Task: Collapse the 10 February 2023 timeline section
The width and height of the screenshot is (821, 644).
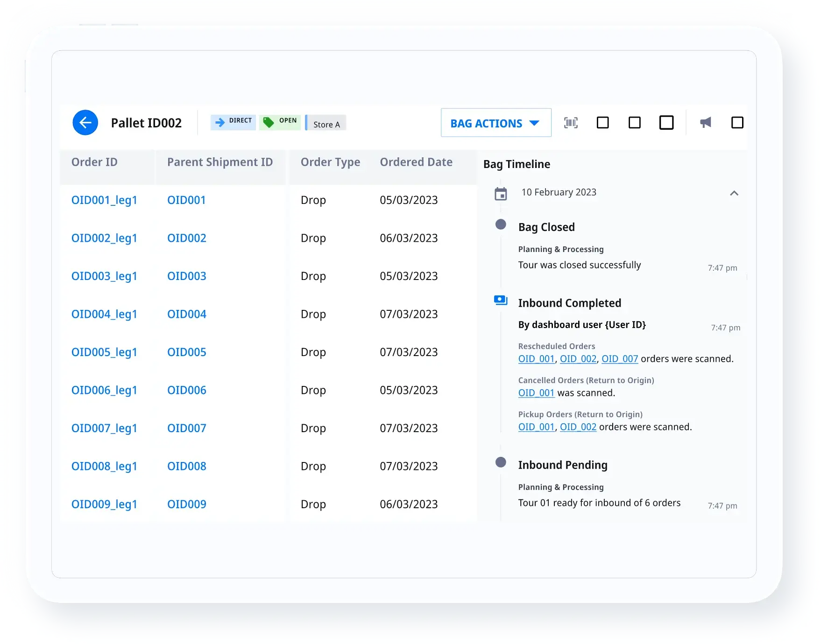Action: (x=734, y=193)
